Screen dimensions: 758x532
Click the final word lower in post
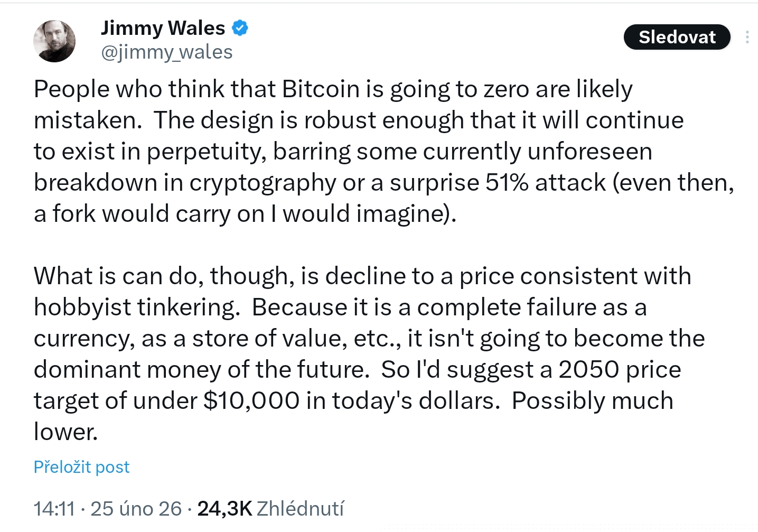click(64, 432)
